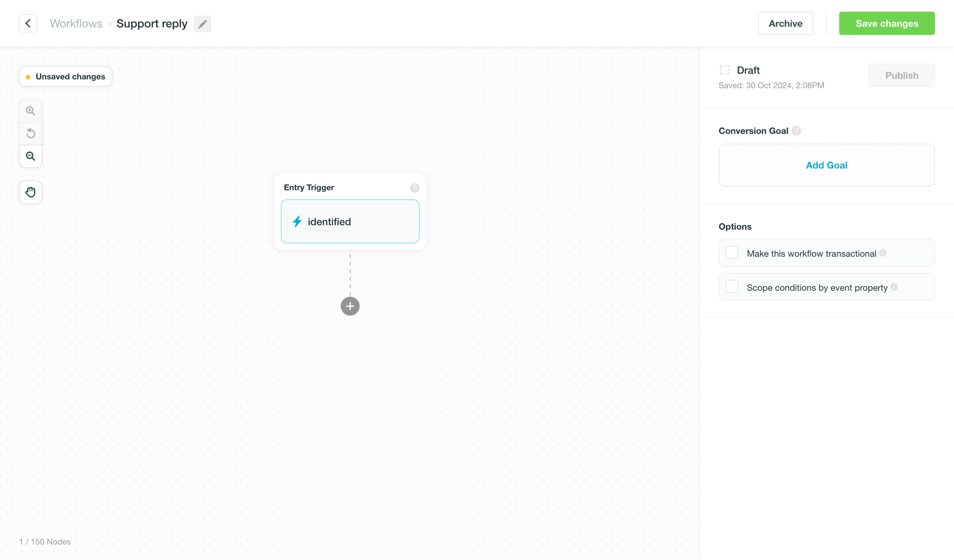Select the hand pan tool
Image resolution: width=954 pixels, height=560 pixels.
[x=30, y=192]
